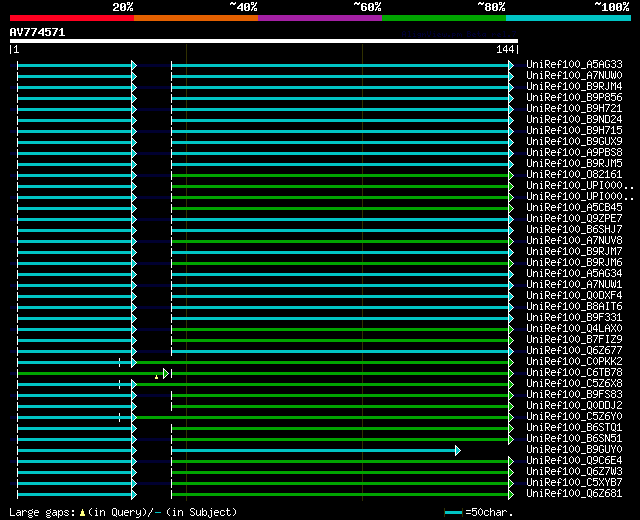Click the UniRef100_Q9C6E4 label
Viewport: 640px width, 520px height.
(x=574, y=461)
